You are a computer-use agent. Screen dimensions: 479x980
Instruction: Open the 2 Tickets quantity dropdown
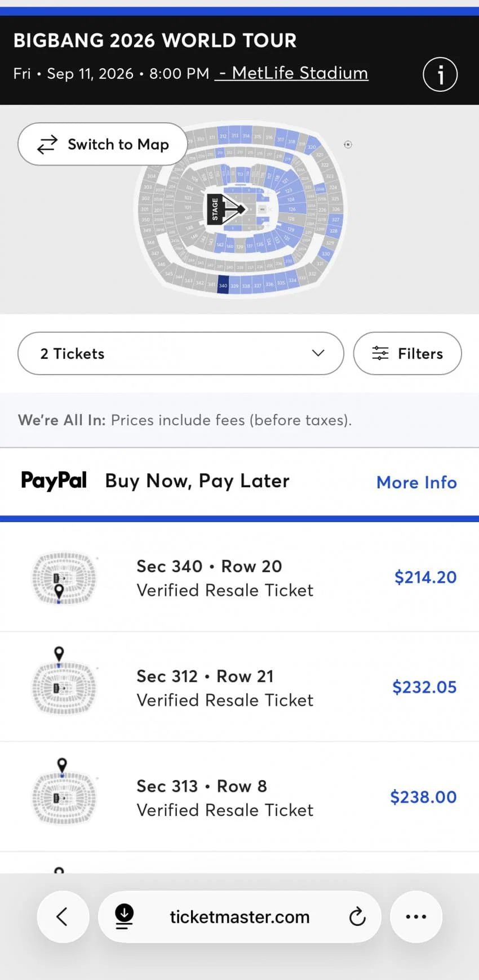click(x=181, y=353)
